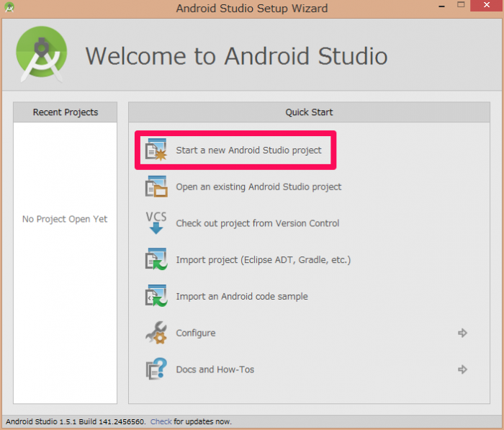The height and width of the screenshot is (430, 504).
Task: Check out project from Version Control
Action: (x=258, y=223)
